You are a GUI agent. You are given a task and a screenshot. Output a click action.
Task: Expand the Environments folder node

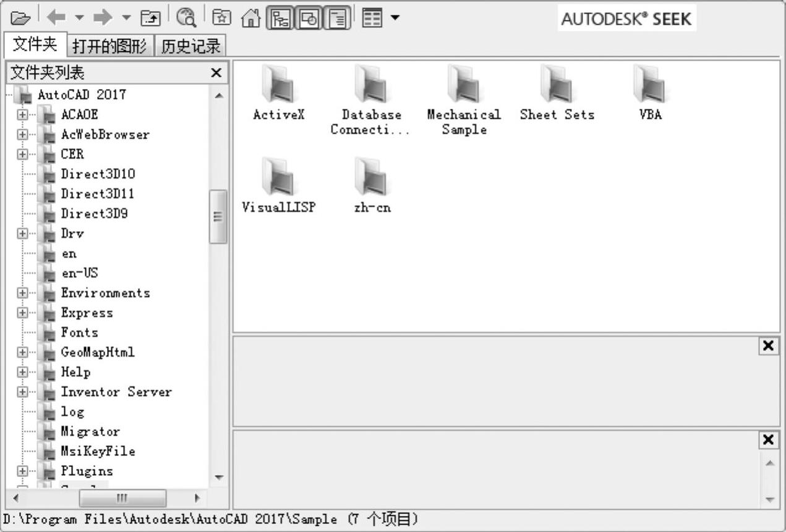pyautogui.click(x=23, y=292)
